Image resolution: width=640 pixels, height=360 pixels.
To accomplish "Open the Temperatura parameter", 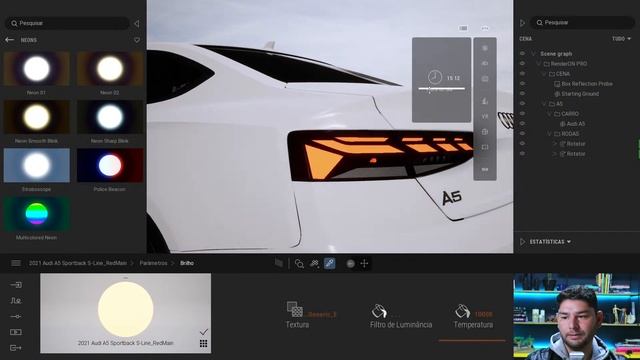I will point(473,324).
